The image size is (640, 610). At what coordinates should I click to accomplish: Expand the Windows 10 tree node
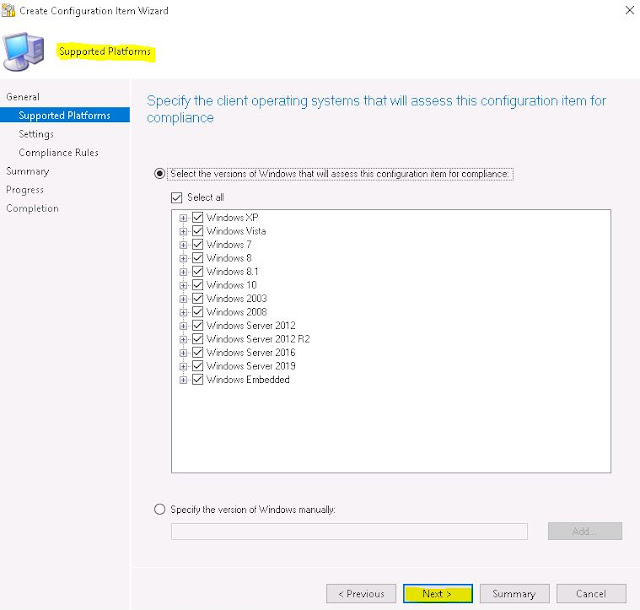tap(183, 285)
